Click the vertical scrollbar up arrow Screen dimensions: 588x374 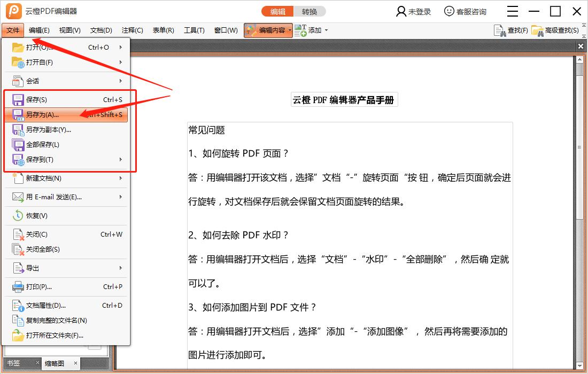coord(580,60)
